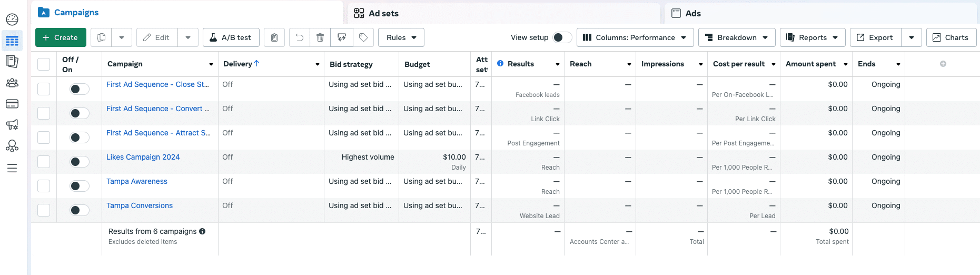Open Cost per result column dropdown arrow
This screenshot has height=275, width=980.
(774, 64)
